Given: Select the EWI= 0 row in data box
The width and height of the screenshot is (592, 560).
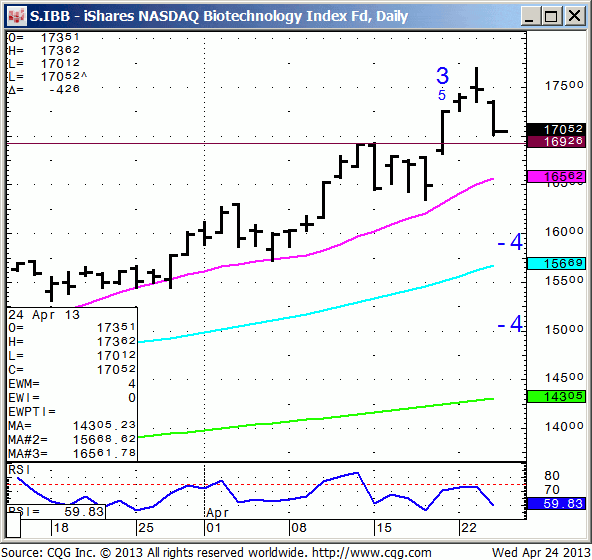Looking at the screenshot, I should point(72,398).
